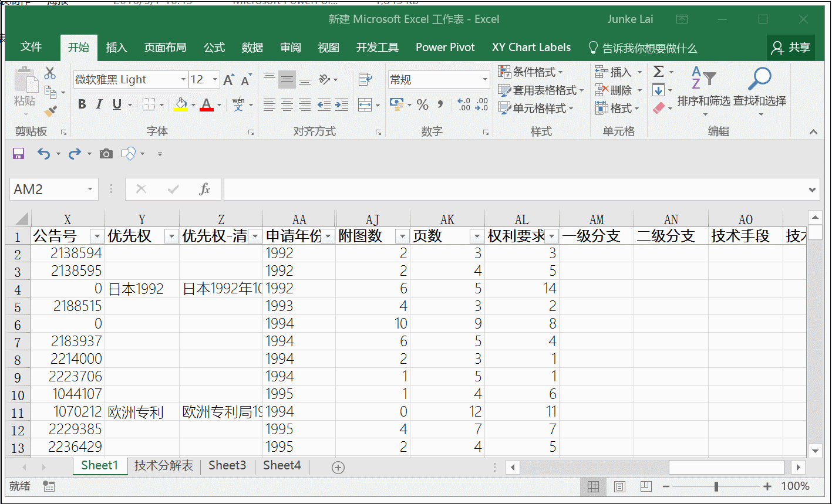Click the 共享 share button
Screen dimensions: 832x504
click(x=791, y=48)
